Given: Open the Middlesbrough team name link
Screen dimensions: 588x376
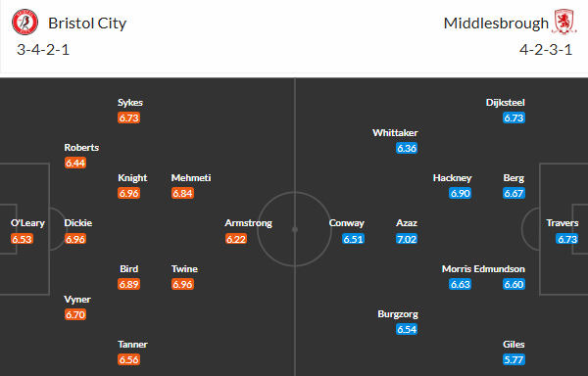Looking at the screenshot, I should click(x=496, y=23).
